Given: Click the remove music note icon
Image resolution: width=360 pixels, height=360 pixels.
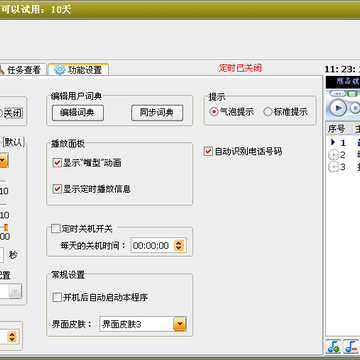Looking at the screenshot, I should click(351, 347).
